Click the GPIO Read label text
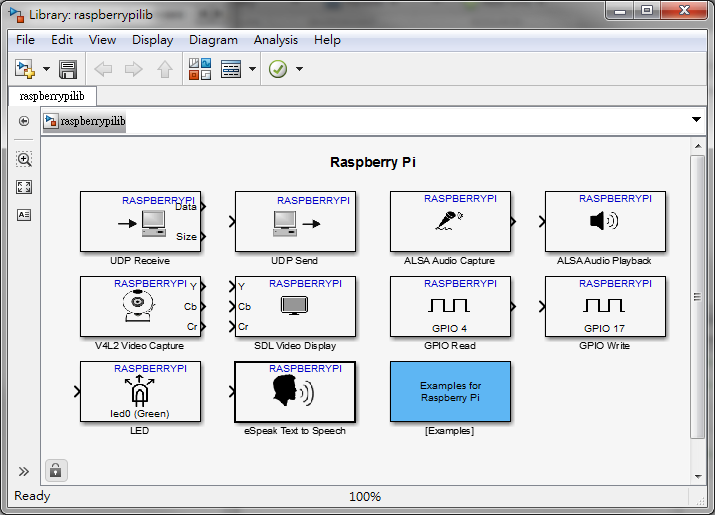Viewport: 715px width, 515px height. coord(450,346)
